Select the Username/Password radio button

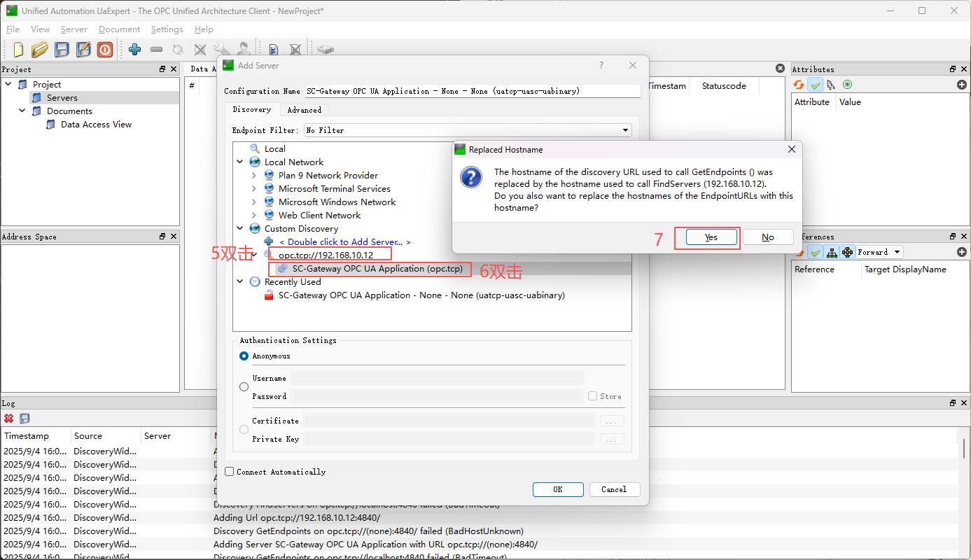244,387
